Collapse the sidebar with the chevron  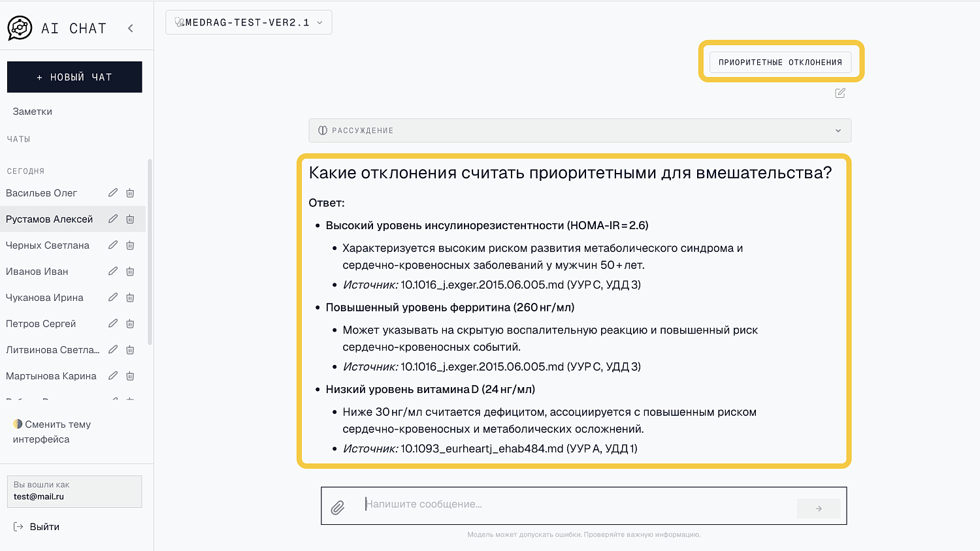coord(131,28)
